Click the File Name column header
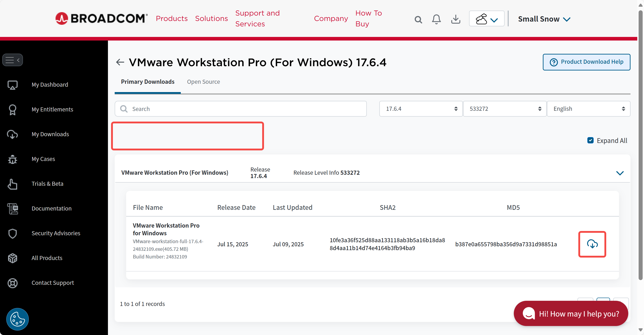644x335 pixels. point(148,207)
